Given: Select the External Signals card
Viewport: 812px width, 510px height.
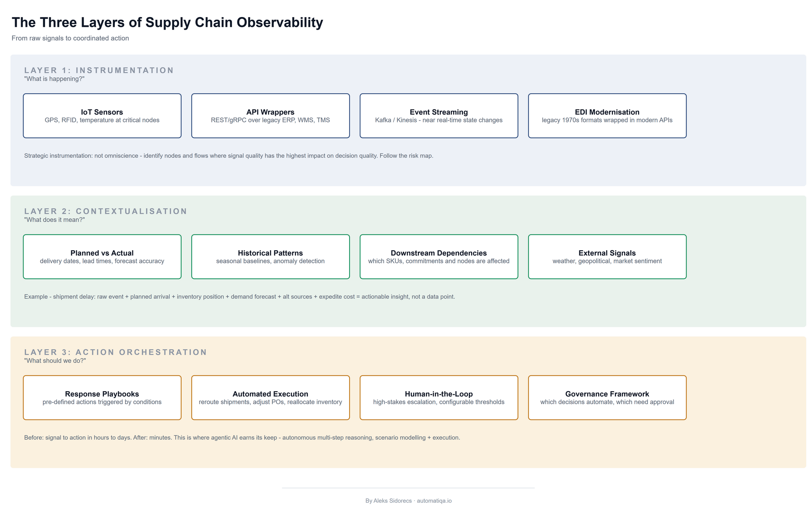Looking at the screenshot, I should tap(607, 256).
